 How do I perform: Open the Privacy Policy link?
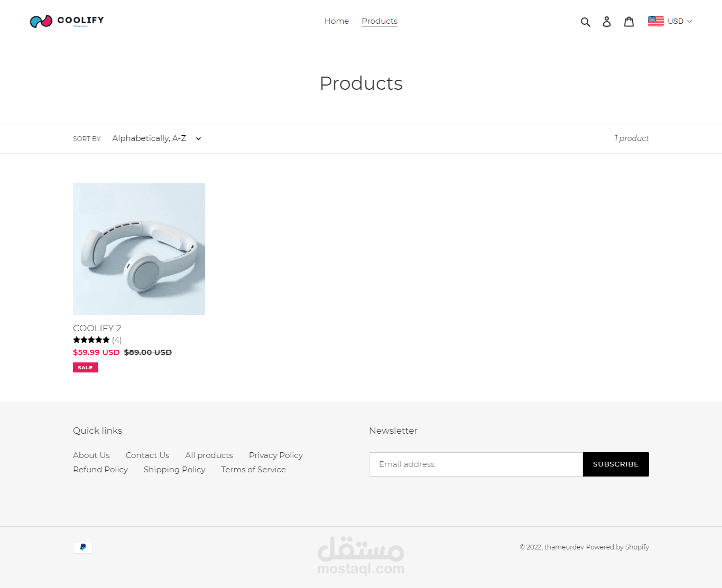click(x=276, y=455)
